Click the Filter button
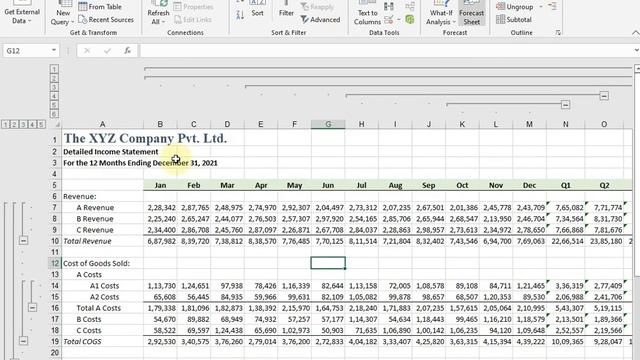Image resolution: width=640 pixels, height=360 pixels. [286, 10]
